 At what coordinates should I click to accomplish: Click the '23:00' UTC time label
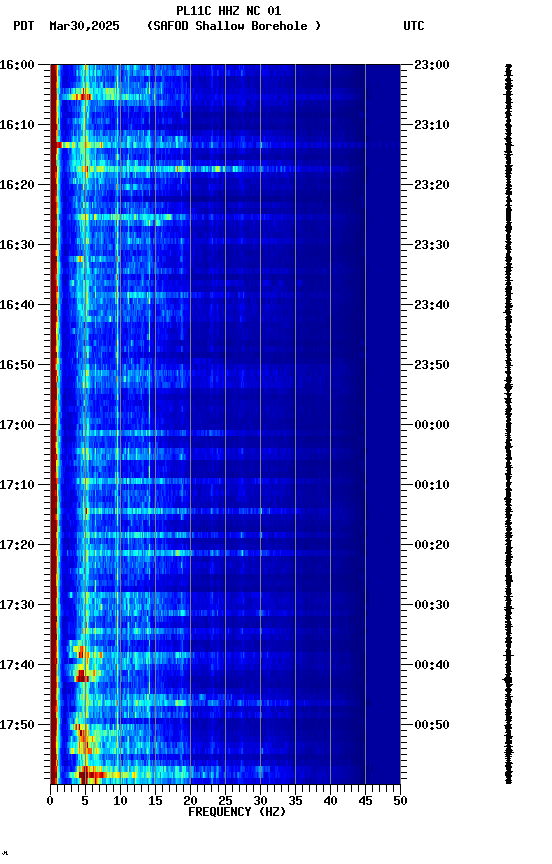(x=432, y=65)
